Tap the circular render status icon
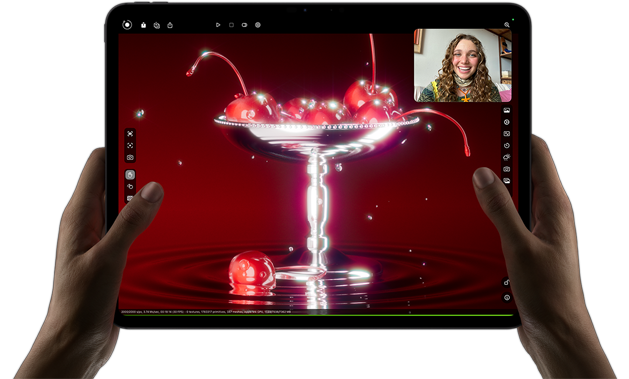The image size is (629, 379). point(127,25)
